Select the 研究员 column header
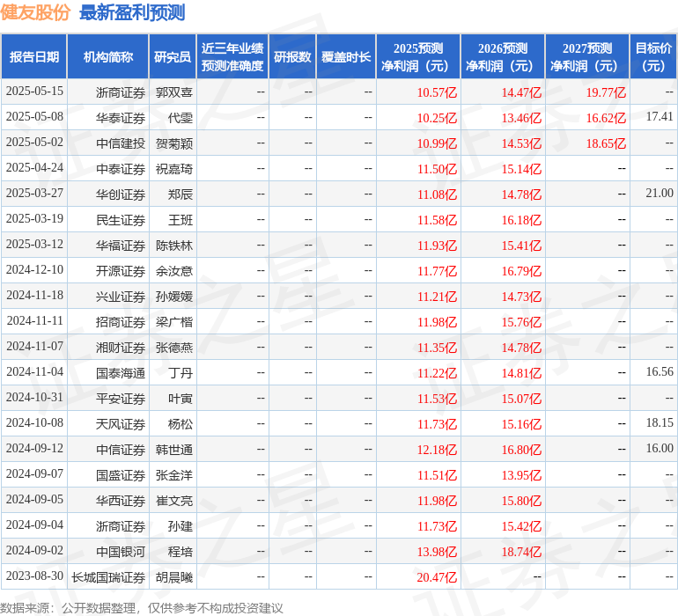The image size is (678, 616). pyautogui.click(x=173, y=56)
